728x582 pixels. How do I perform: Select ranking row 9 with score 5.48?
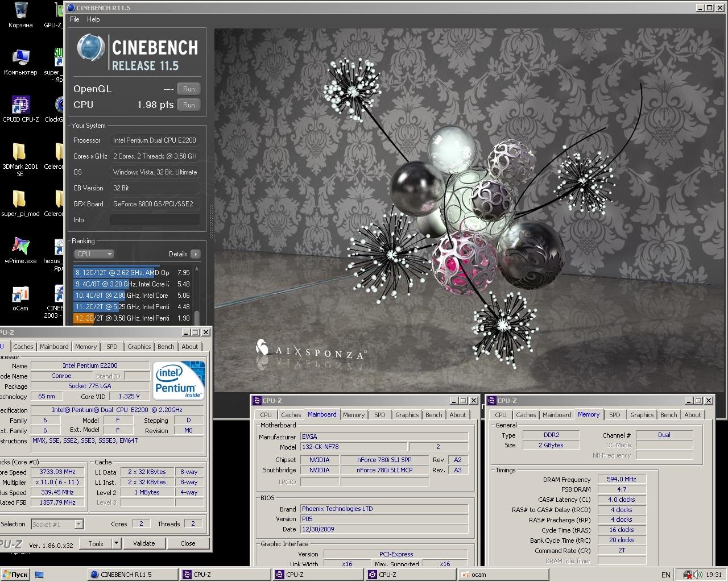tap(132, 284)
